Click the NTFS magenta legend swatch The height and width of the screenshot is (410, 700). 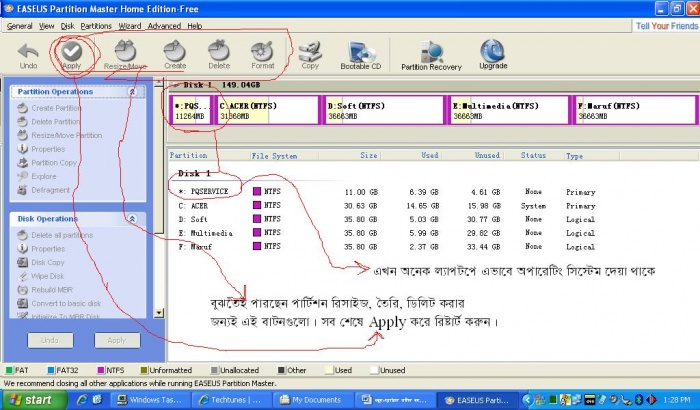[101, 370]
